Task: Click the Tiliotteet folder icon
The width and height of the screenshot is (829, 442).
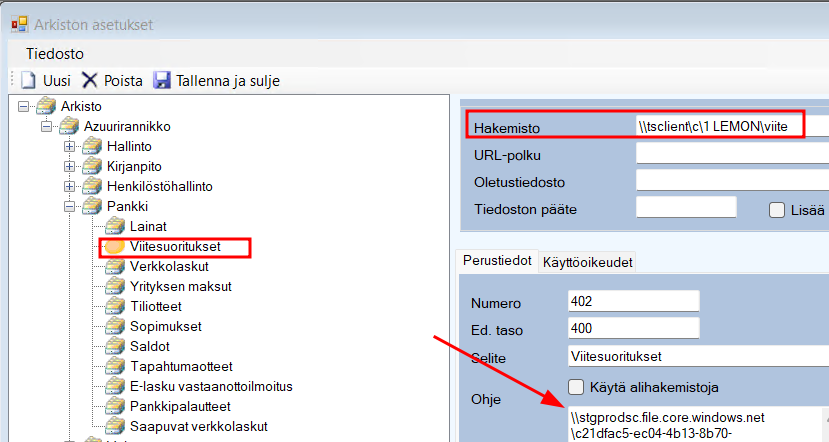Action: coord(116,306)
